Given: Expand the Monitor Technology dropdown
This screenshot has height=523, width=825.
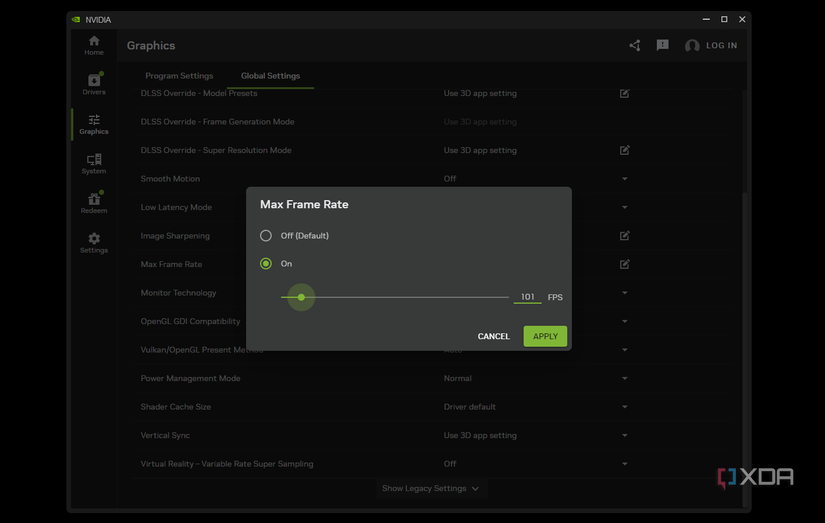Looking at the screenshot, I should [625, 293].
